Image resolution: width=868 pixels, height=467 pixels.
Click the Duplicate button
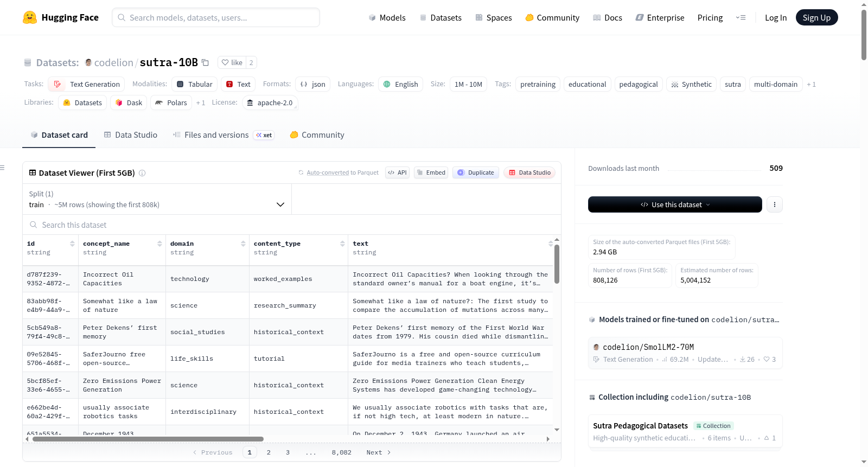click(x=475, y=172)
